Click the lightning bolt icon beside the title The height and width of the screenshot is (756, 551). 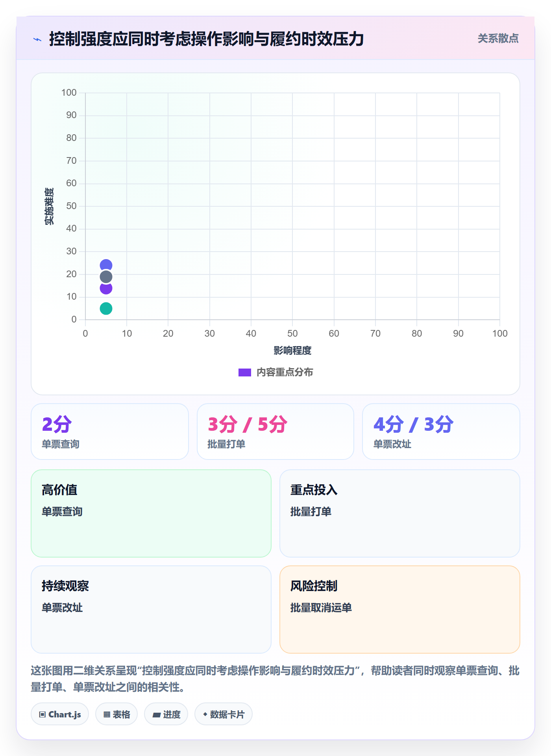click(x=37, y=39)
